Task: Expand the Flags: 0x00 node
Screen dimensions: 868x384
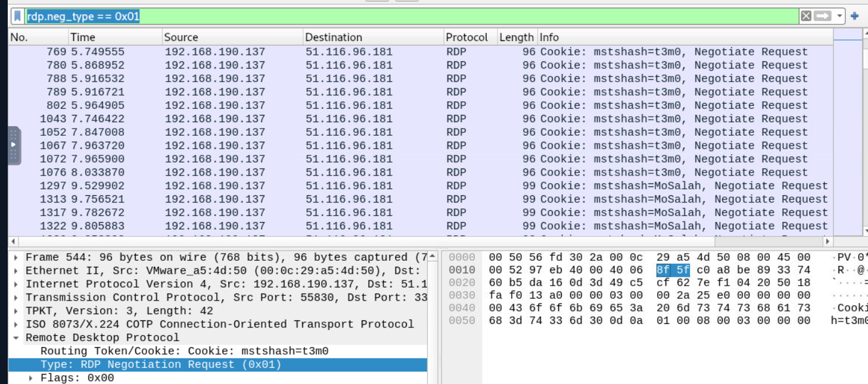Action: pyautogui.click(x=32, y=378)
